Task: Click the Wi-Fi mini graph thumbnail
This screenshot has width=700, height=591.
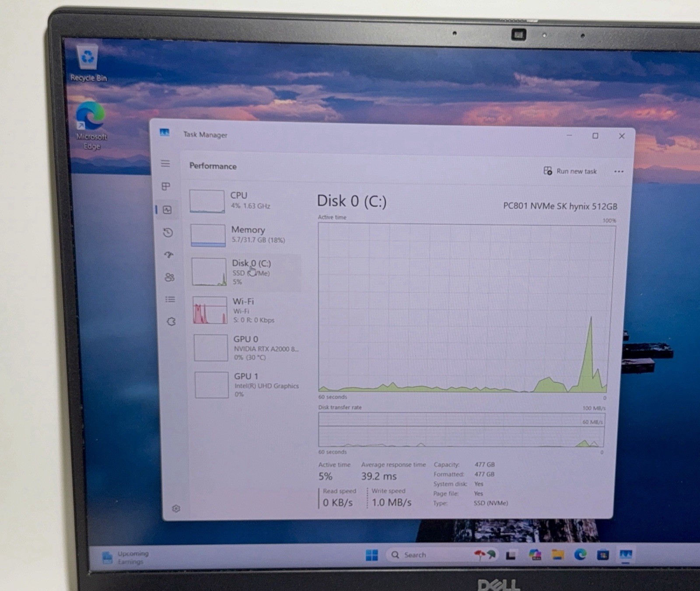Action: pos(210,310)
